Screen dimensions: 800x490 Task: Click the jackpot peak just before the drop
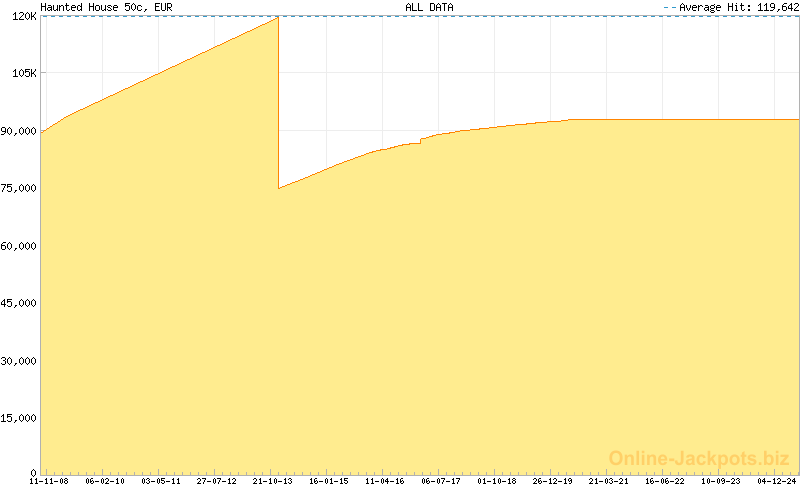pyautogui.click(x=277, y=18)
